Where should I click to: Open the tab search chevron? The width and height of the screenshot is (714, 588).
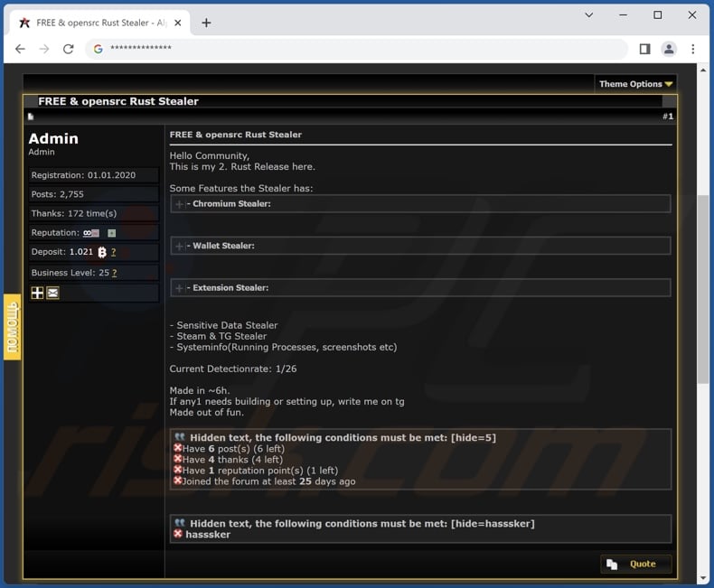click(x=588, y=15)
